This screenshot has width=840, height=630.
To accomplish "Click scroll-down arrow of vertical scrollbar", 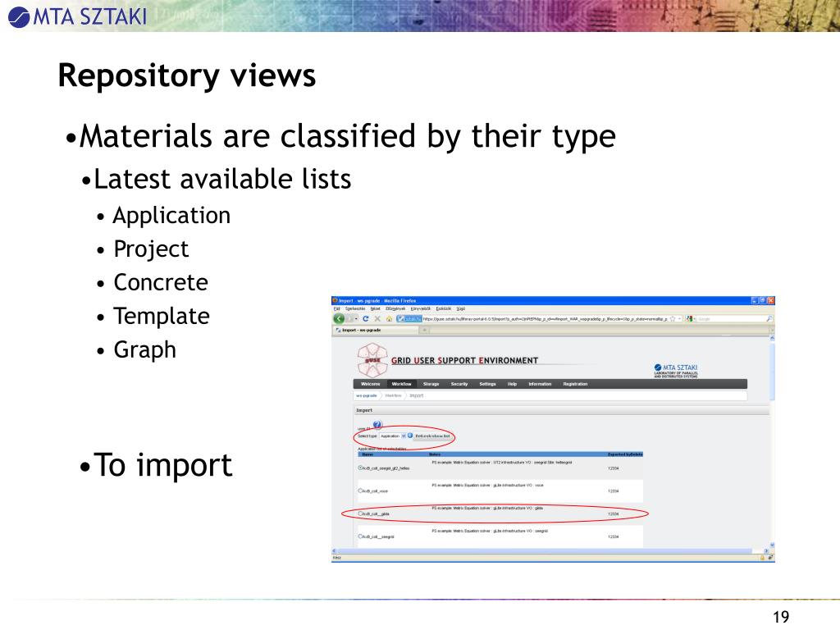I will pos(772,545).
